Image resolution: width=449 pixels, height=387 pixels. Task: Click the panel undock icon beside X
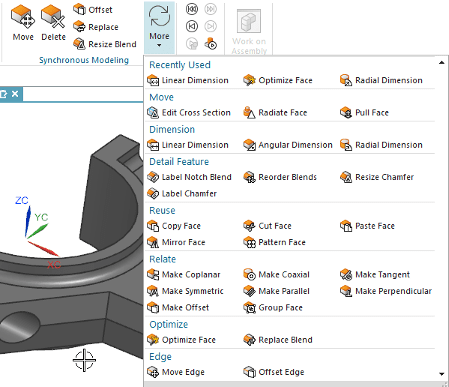[x=4, y=94]
